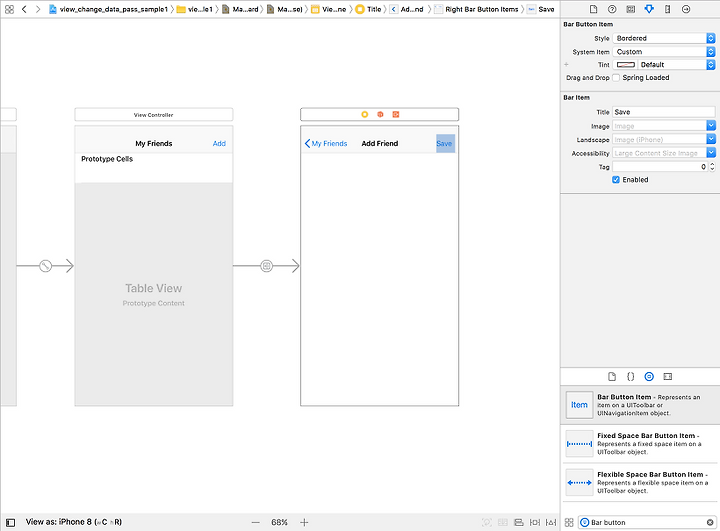This screenshot has height=531, width=720.
Task: Click the Update Frames icon
Action: (x=486, y=522)
